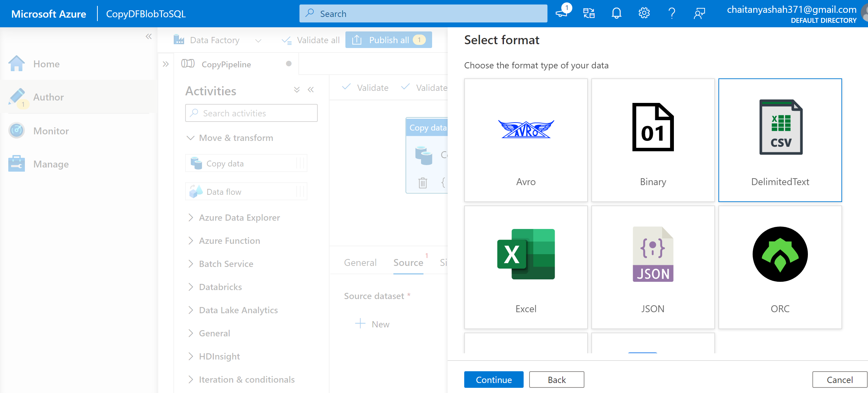Open the General tab
868x393 pixels.
[360, 263]
